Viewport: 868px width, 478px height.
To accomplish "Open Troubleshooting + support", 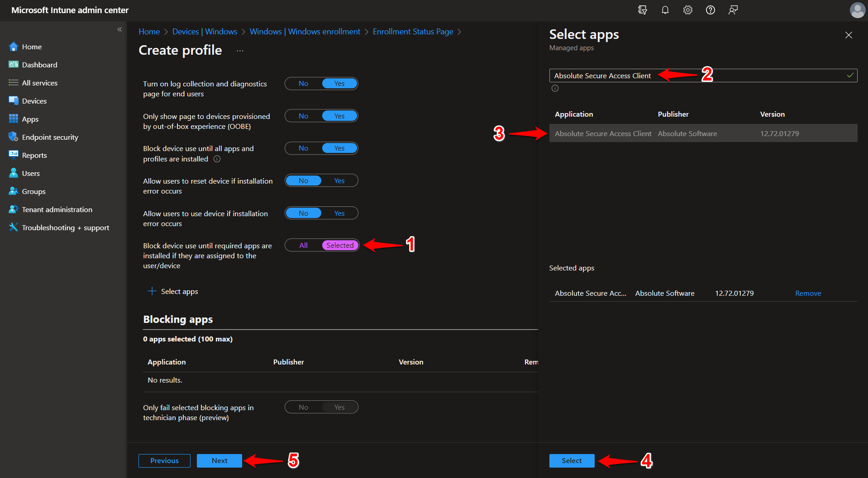I will 65,227.
